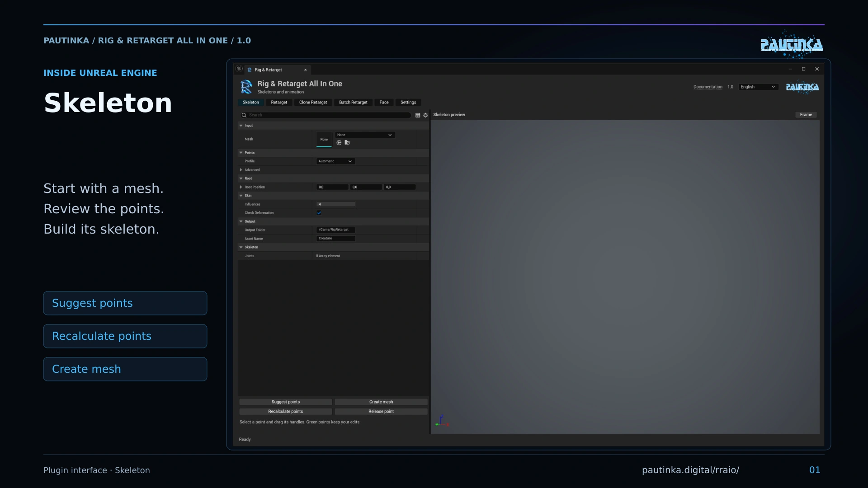This screenshot has width=868, height=488.
Task: Click the Asset Name Creature field
Action: click(335, 239)
